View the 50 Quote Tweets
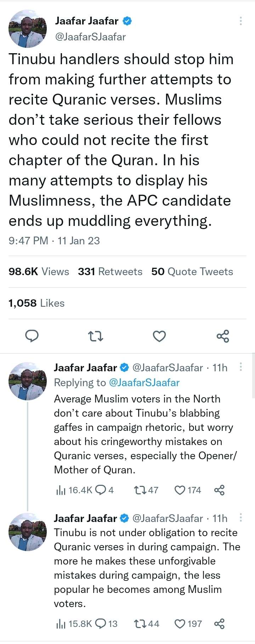 click(192, 272)
